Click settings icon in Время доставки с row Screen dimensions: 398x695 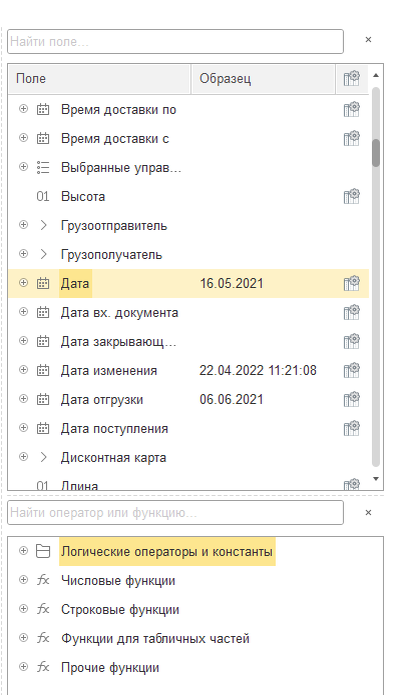(x=351, y=138)
